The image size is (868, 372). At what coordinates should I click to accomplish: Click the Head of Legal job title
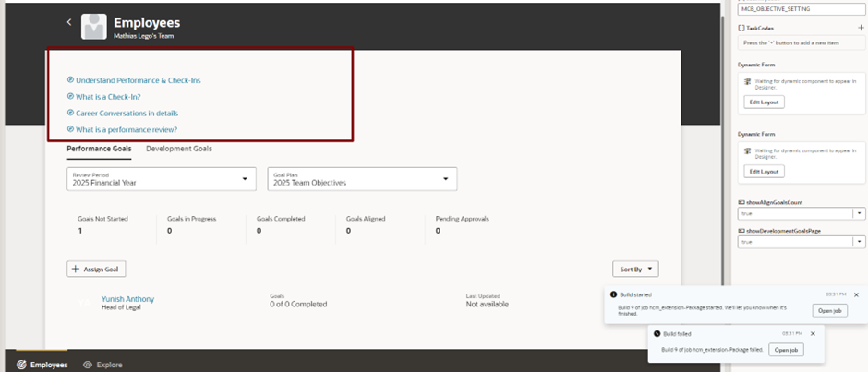(x=121, y=307)
